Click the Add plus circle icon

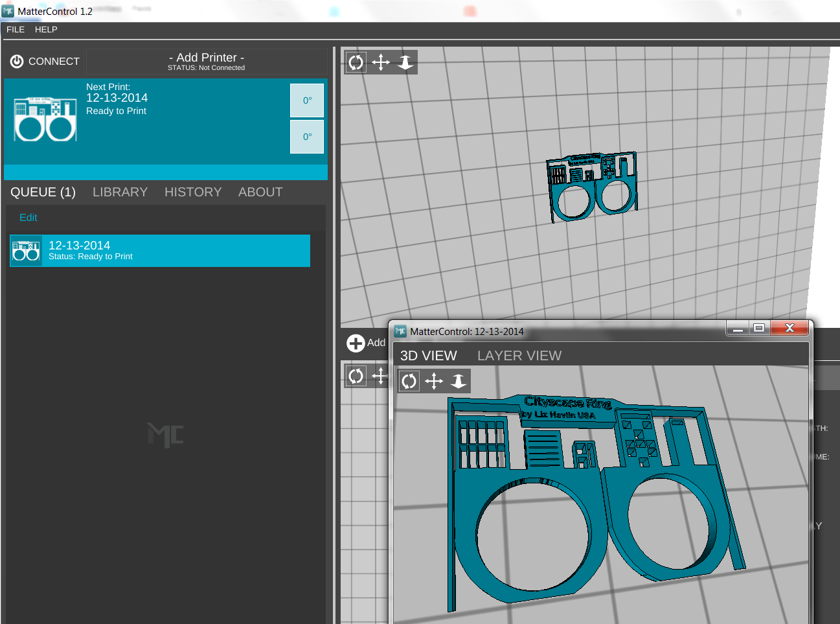[x=356, y=343]
